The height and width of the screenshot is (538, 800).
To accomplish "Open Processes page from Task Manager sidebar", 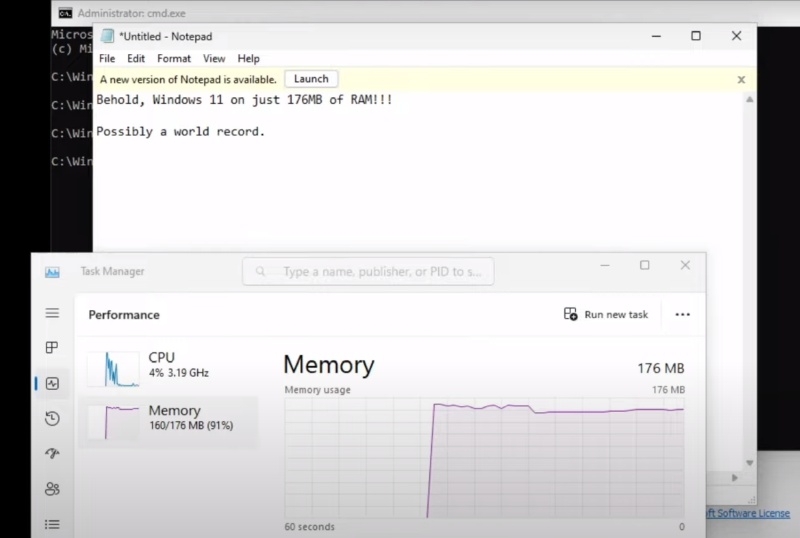I will click(x=52, y=348).
